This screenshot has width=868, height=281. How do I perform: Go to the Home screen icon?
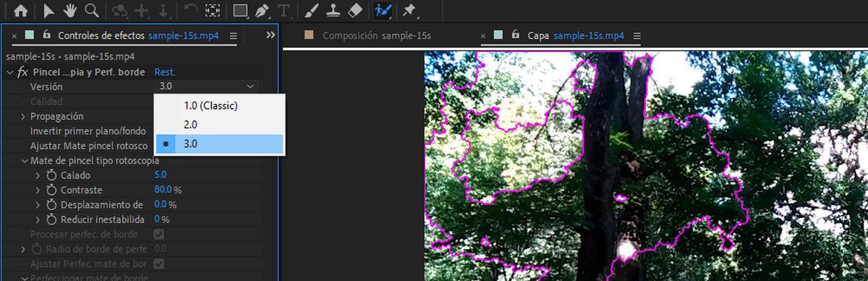[21, 11]
